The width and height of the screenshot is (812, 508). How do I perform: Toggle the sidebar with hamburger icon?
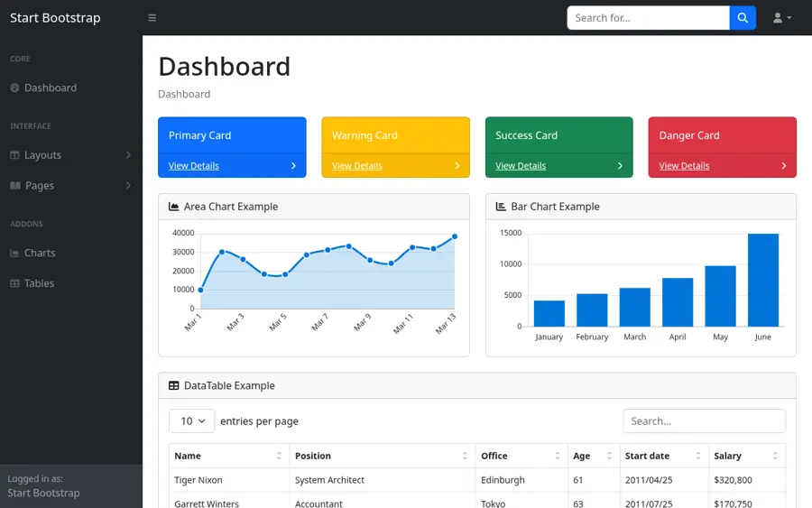[x=152, y=18]
